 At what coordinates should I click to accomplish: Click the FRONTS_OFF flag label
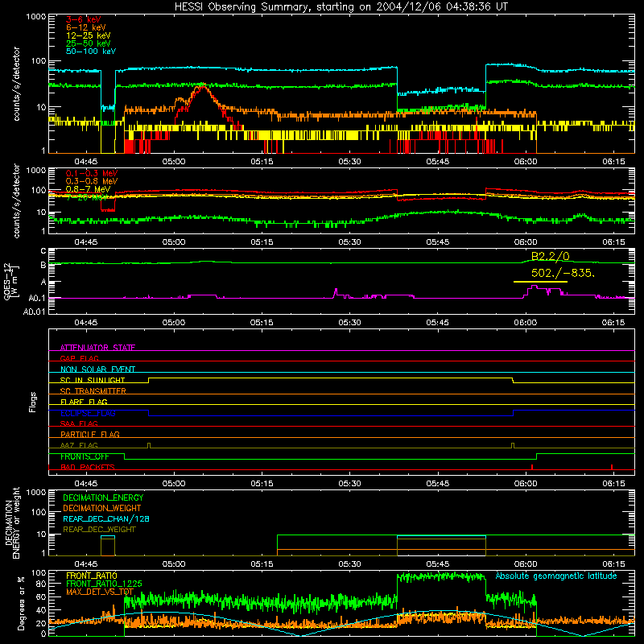(85, 456)
